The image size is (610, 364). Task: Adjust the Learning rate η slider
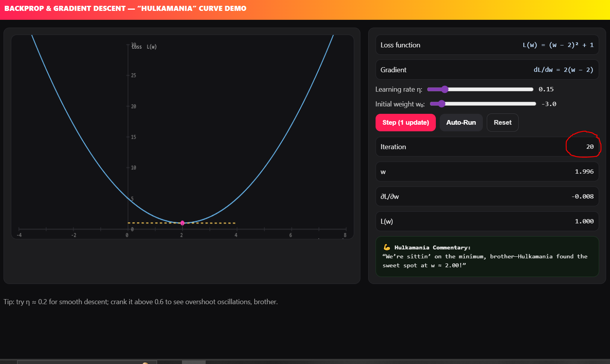pos(480,89)
